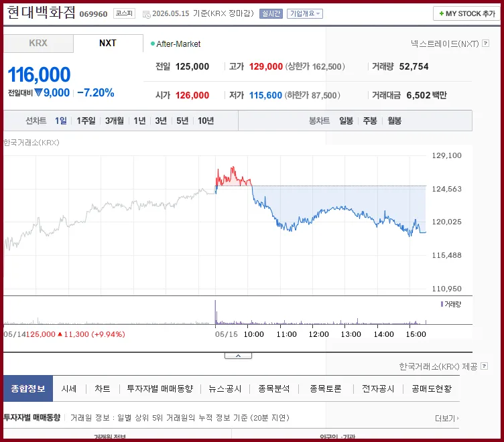Screen dimensions: 504x442
Task: Select the 3년 line chart period
Action: tap(161, 121)
